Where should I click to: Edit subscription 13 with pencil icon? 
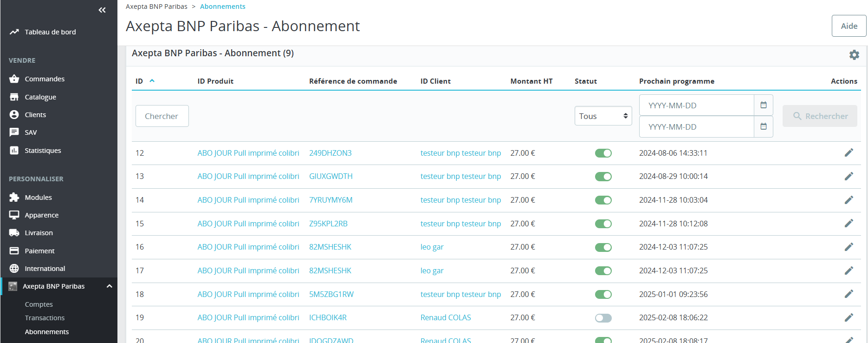(x=849, y=176)
